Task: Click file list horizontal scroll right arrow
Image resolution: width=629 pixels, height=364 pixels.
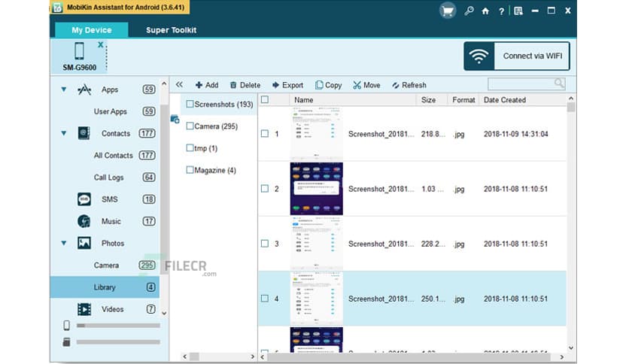Action: 561,356
